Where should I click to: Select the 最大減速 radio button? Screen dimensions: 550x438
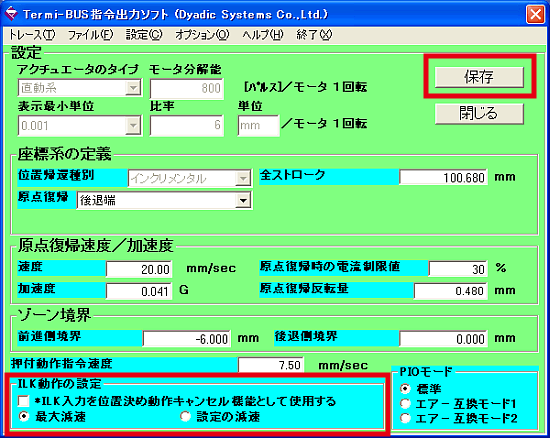[x=24, y=416]
